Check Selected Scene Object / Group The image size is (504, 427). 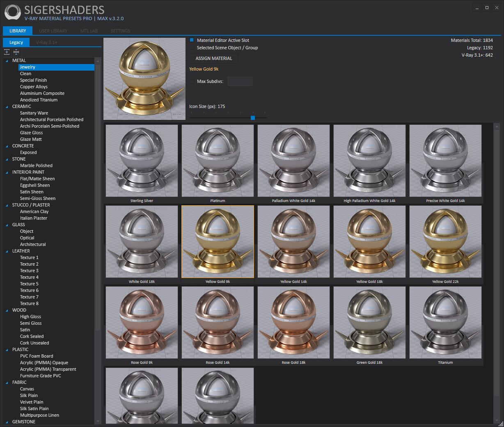192,48
